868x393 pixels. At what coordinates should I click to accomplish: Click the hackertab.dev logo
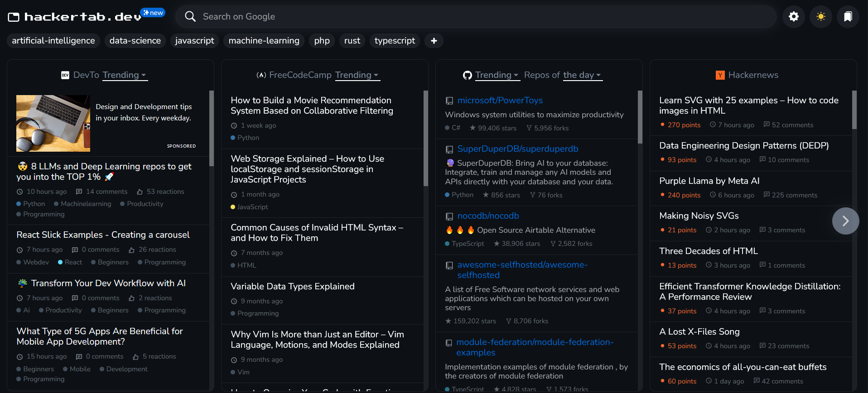tap(75, 17)
